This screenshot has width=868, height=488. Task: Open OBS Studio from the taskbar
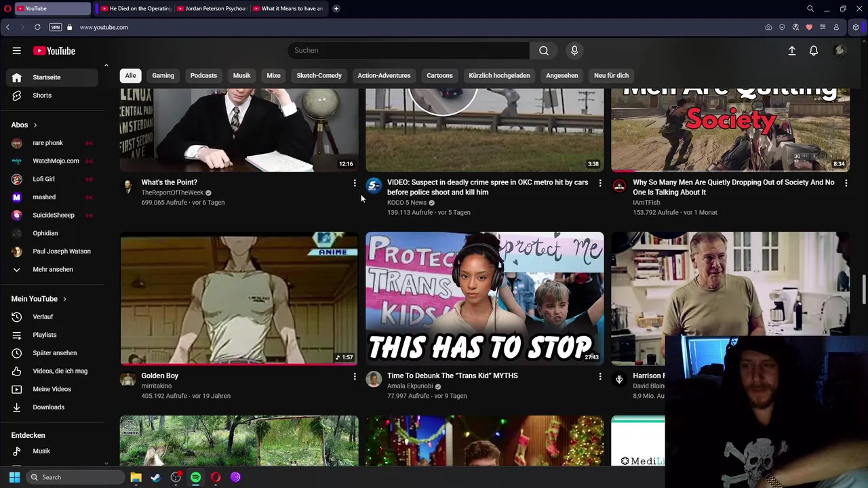(x=176, y=477)
